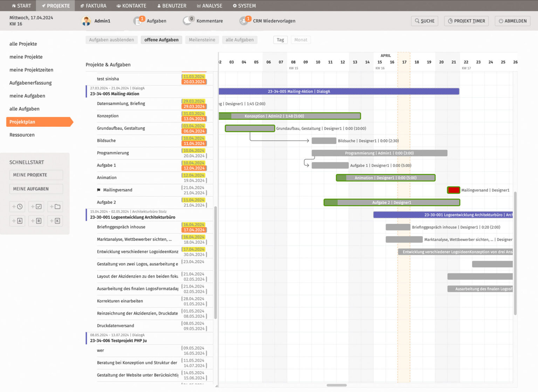Screen dimensions: 538x392
Task: Open the Aufgaben notification icon
Action: 138,21
